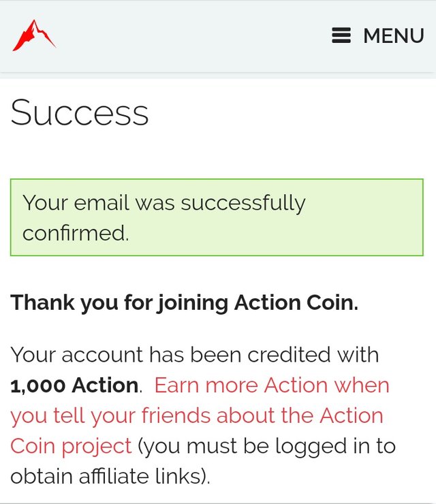The image size is (436, 504).
Task: Click the "Coin project" link text
Action: (71, 445)
